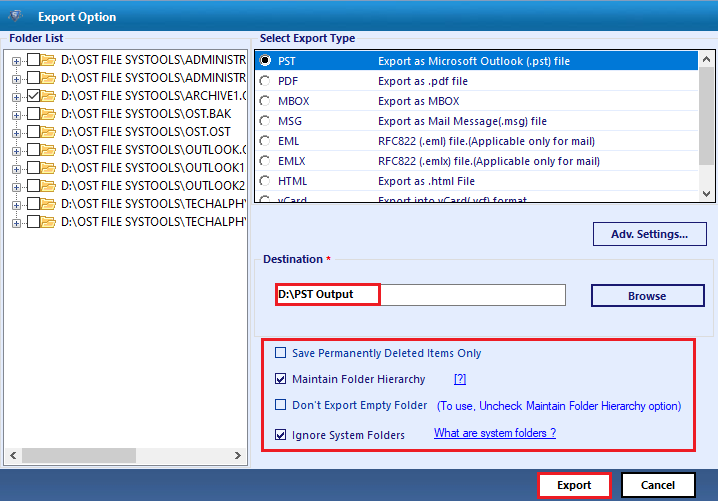Open the 'What are system folders ?' link
The width and height of the screenshot is (718, 501).
(x=494, y=433)
